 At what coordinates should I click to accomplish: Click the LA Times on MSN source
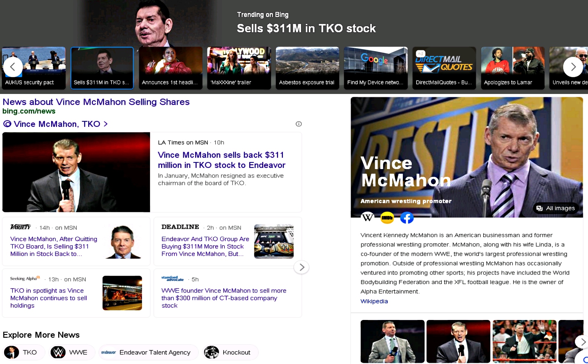click(x=183, y=142)
